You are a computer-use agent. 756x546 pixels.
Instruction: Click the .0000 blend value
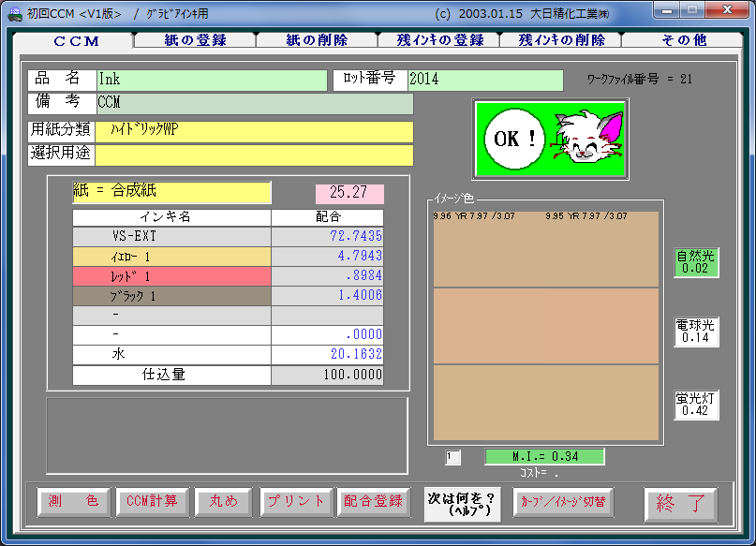(327, 335)
